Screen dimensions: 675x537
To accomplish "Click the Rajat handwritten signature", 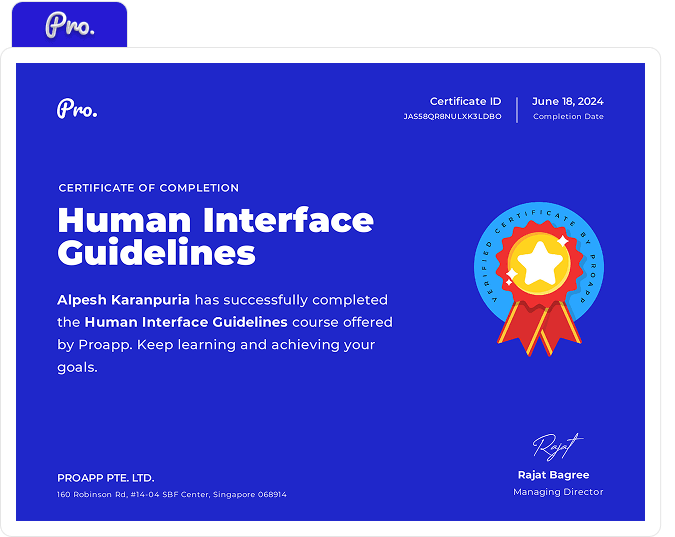I will 557,447.
